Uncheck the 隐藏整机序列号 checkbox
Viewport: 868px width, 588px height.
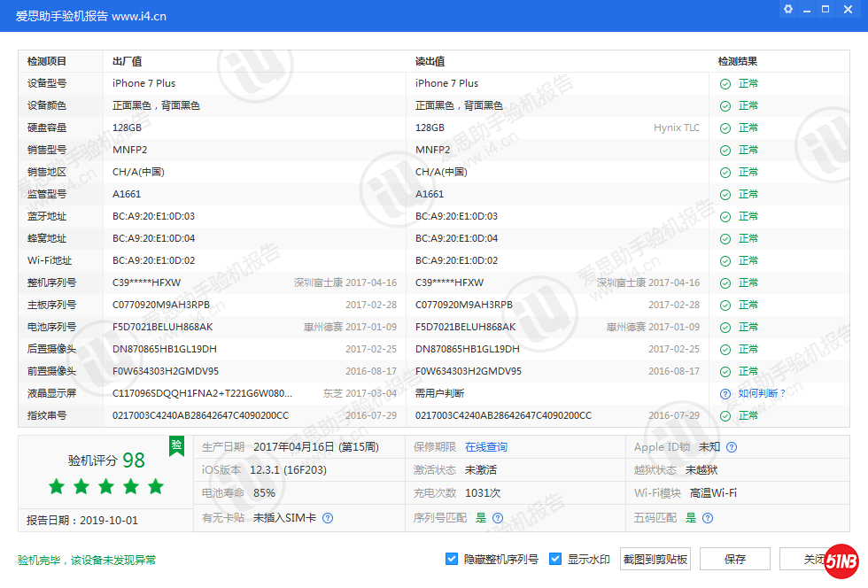[x=452, y=559]
